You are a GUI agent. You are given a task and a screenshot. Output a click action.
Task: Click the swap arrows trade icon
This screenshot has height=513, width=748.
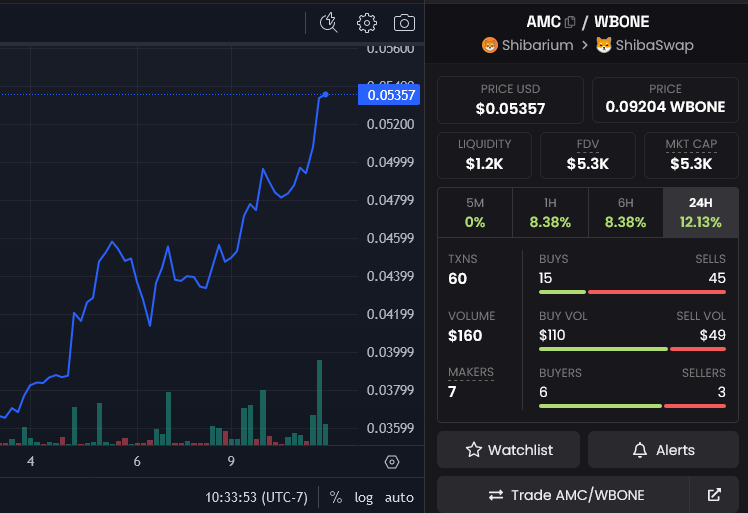pyautogui.click(x=496, y=495)
